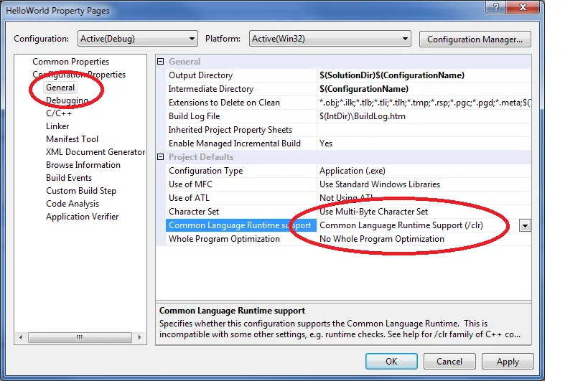Click the bold $(ConfigurationName) intermediate directory value
This screenshot has width=588, height=381.
click(364, 89)
